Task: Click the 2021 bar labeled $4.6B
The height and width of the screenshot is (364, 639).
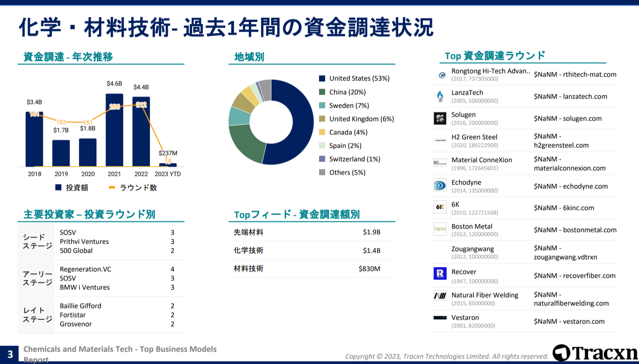Action: [x=115, y=130]
